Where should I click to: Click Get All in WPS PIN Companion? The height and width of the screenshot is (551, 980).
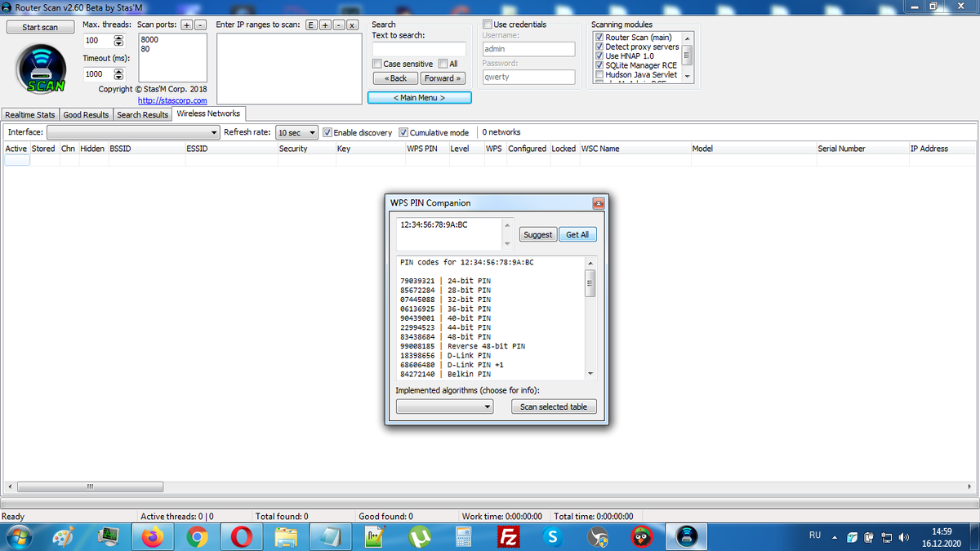coord(577,234)
